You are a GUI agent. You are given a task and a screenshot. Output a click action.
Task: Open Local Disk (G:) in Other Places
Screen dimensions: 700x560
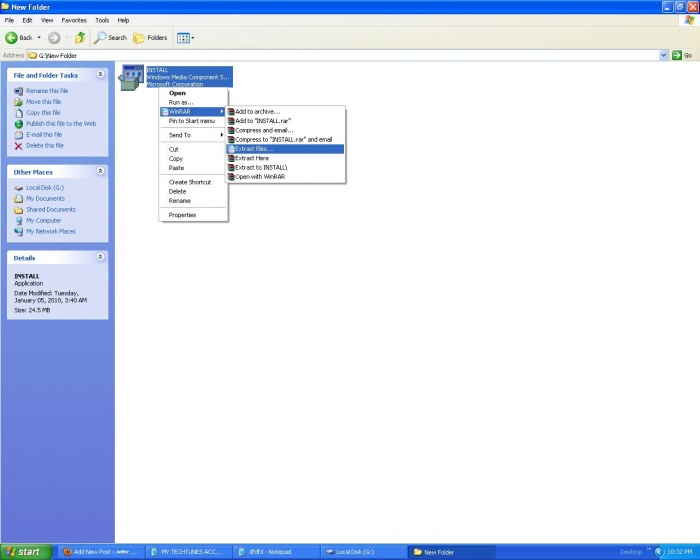click(x=45, y=188)
